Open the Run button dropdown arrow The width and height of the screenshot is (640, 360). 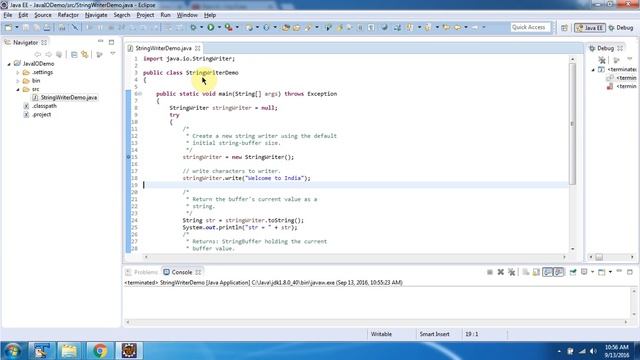pyautogui.click(x=219, y=27)
